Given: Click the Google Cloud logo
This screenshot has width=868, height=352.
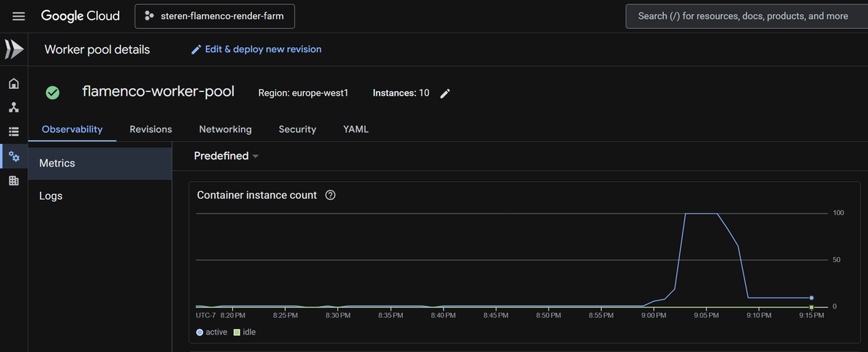Looking at the screenshot, I should 79,16.
